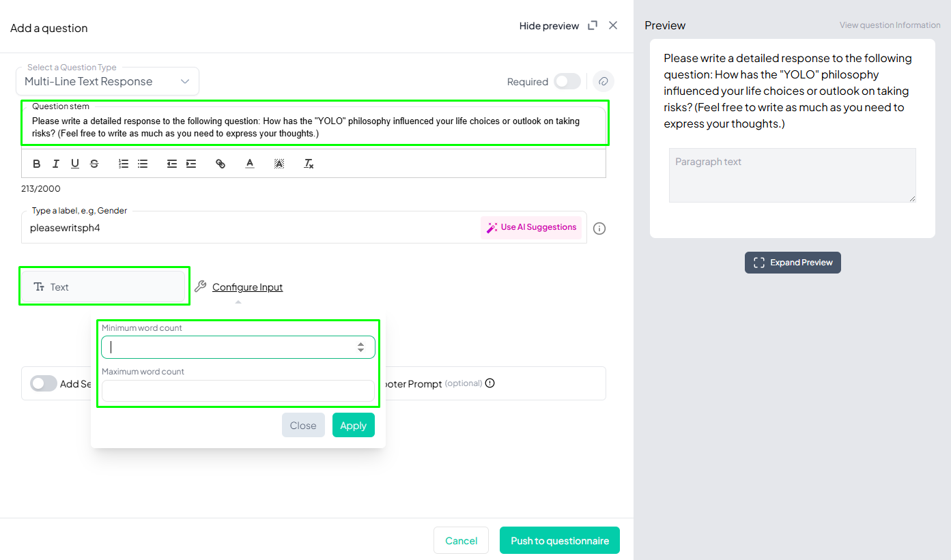The height and width of the screenshot is (560, 951).
Task: Apply strikethrough formatting
Action: point(94,164)
